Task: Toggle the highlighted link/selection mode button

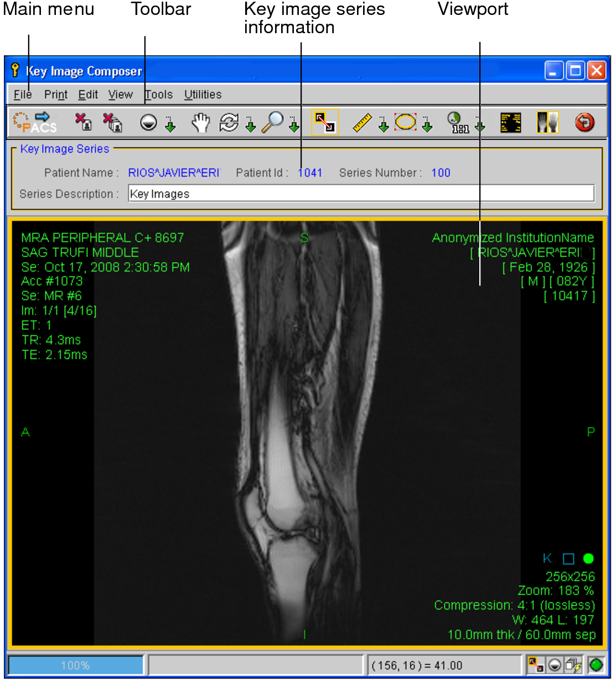Action: coord(325,122)
